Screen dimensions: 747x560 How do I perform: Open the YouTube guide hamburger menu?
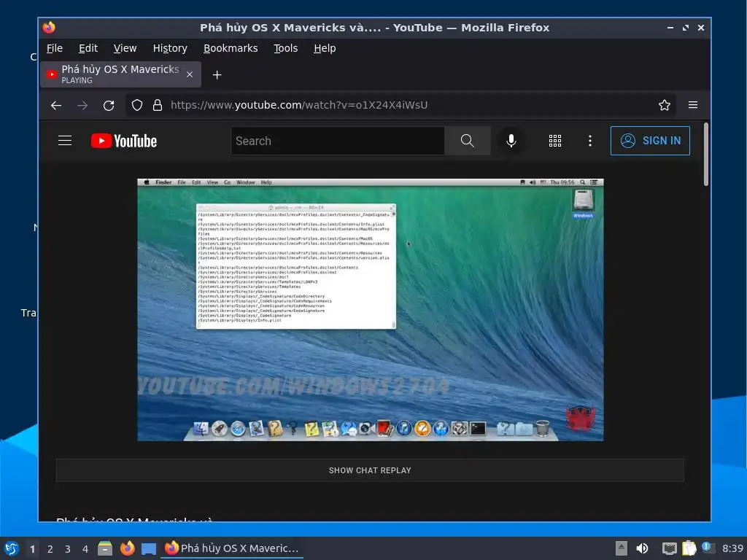click(x=65, y=141)
